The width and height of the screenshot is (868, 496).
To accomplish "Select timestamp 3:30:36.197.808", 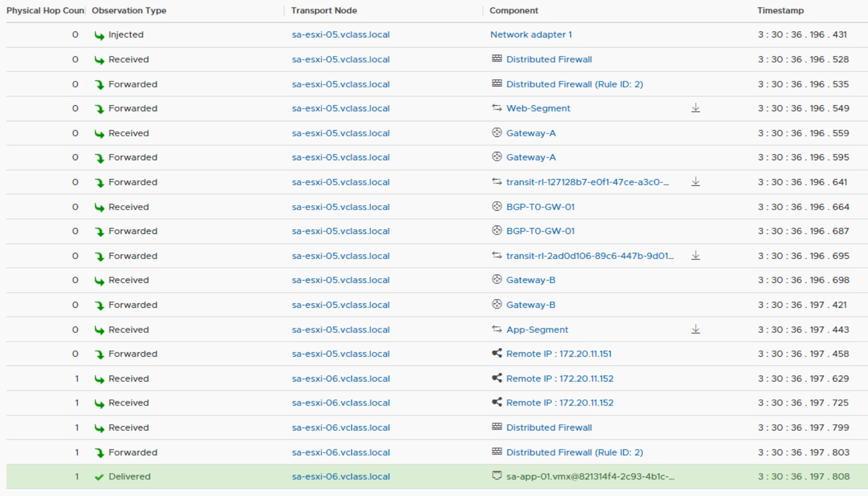I will [x=803, y=477].
